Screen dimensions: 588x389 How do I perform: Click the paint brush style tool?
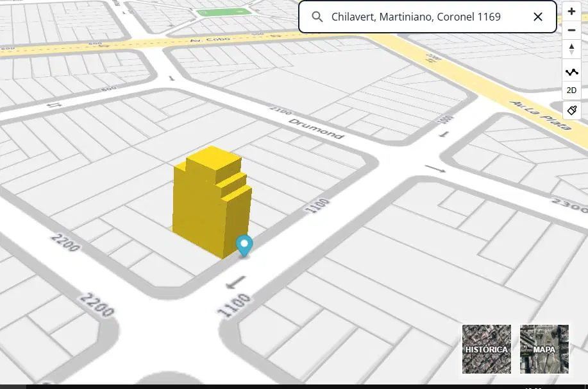click(571, 110)
